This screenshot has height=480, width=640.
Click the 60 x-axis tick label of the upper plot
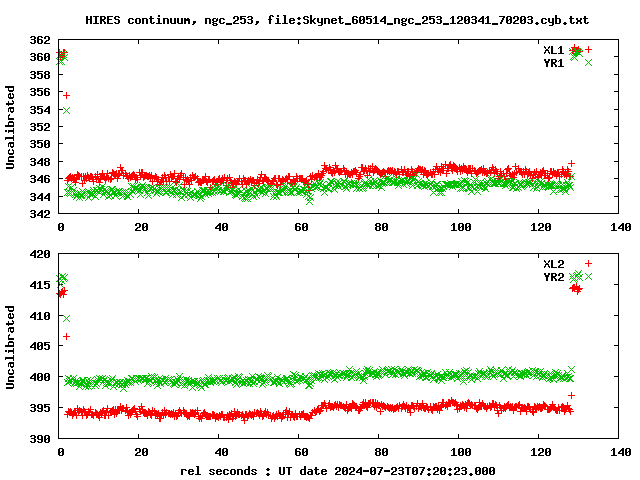coord(301,227)
